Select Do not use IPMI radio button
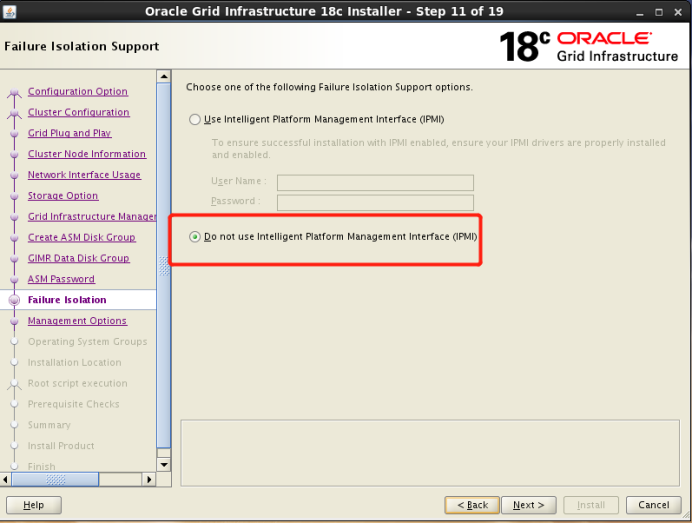 (195, 237)
